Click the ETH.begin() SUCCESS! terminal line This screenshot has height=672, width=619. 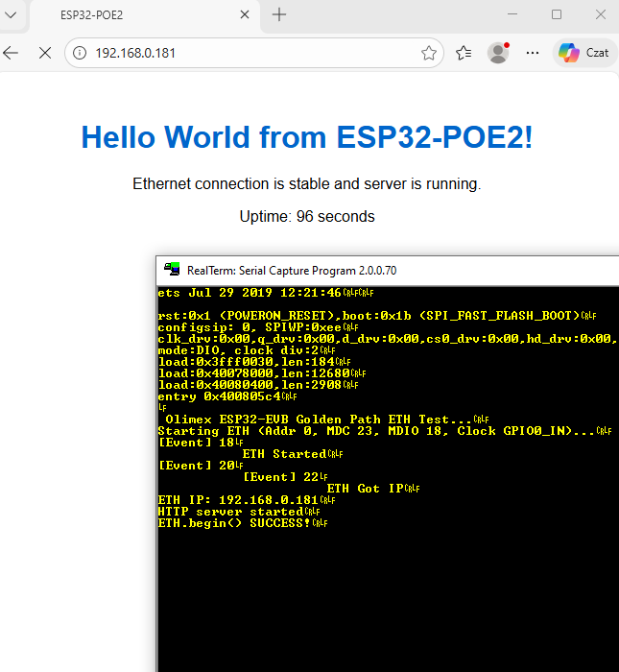tap(243, 523)
